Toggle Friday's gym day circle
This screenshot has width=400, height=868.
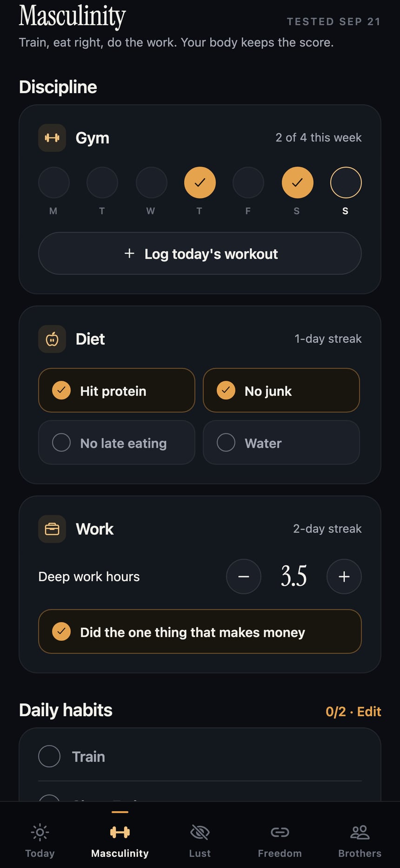click(x=248, y=183)
